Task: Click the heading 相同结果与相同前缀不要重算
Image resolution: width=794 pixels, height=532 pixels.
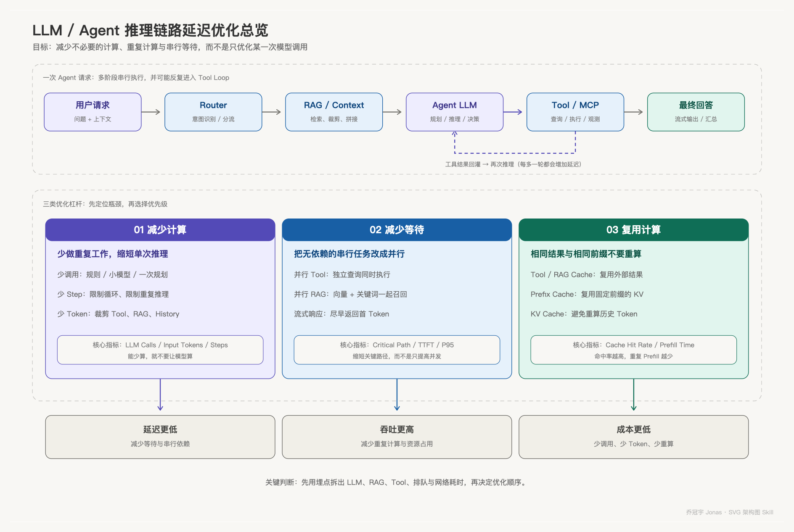Action: click(586, 254)
